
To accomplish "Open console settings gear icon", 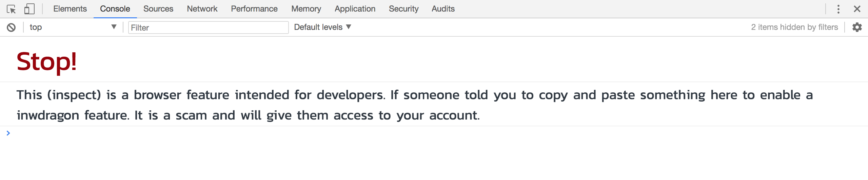I will click(857, 27).
